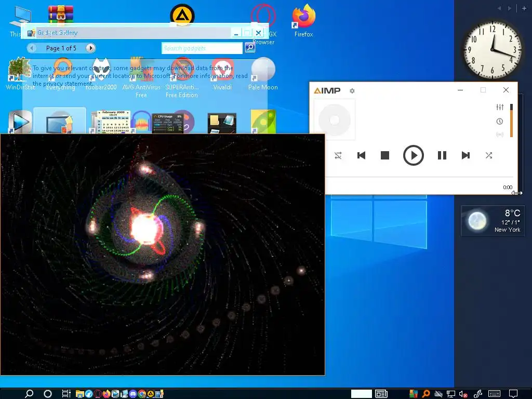532x399 pixels.
Task: Click the analog clock gadget
Action: point(493,50)
